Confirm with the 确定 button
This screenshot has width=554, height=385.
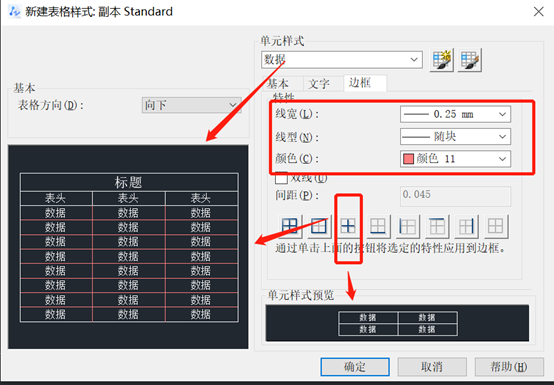(355, 367)
